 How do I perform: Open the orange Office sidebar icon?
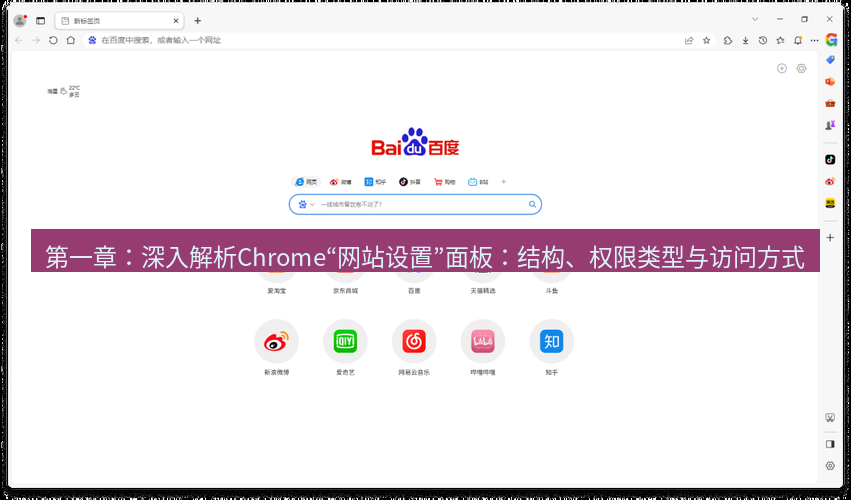pyautogui.click(x=830, y=81)
